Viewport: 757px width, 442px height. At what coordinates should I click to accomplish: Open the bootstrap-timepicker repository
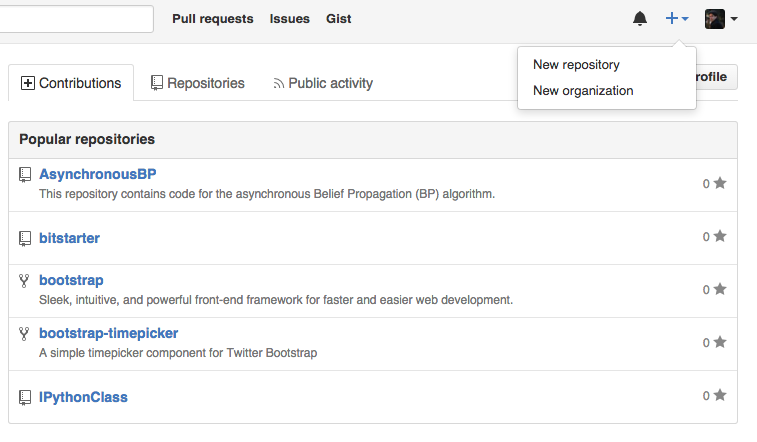(109, 333)
